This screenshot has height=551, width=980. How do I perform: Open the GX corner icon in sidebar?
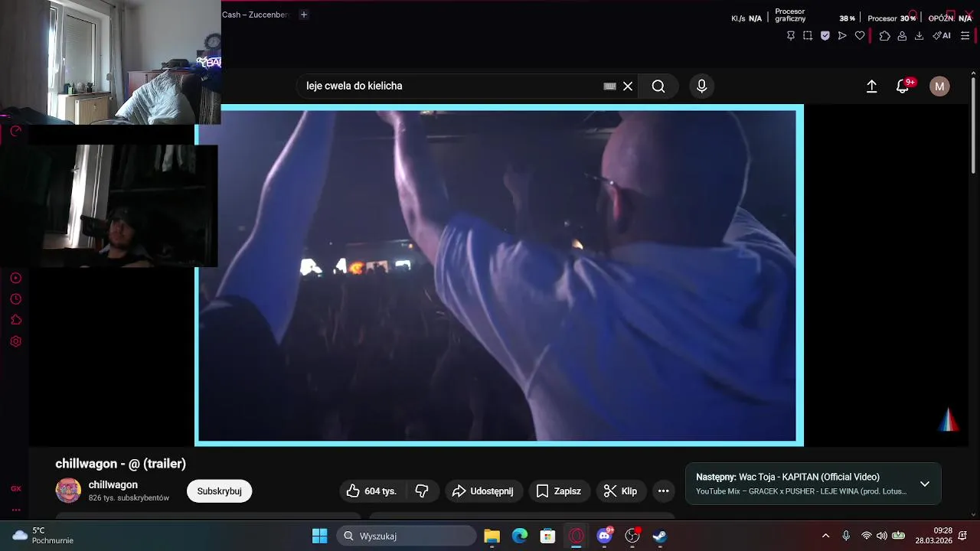click(x=15, y=488)
